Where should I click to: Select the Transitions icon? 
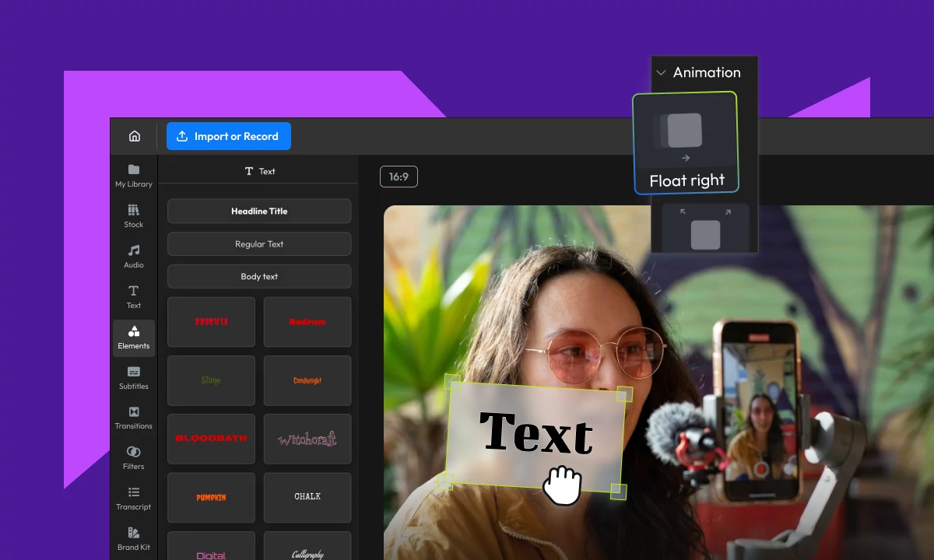[x=133, y=418]
